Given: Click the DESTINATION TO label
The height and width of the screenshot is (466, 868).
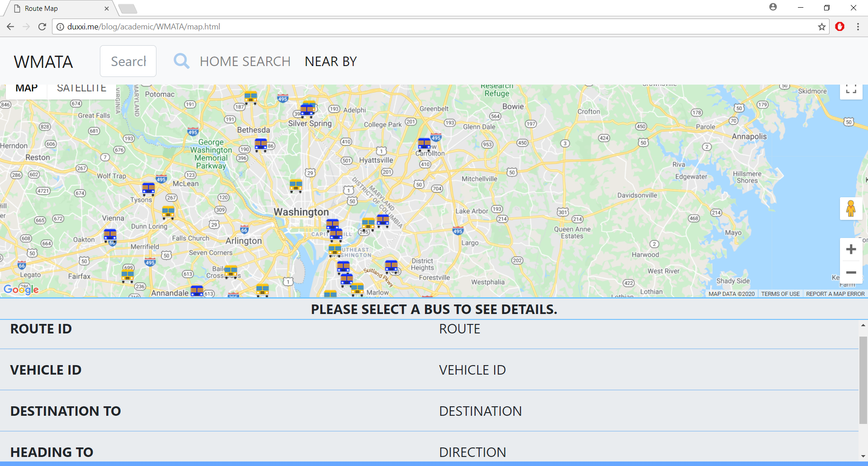Looking at the screenshot, I should 66,411.
